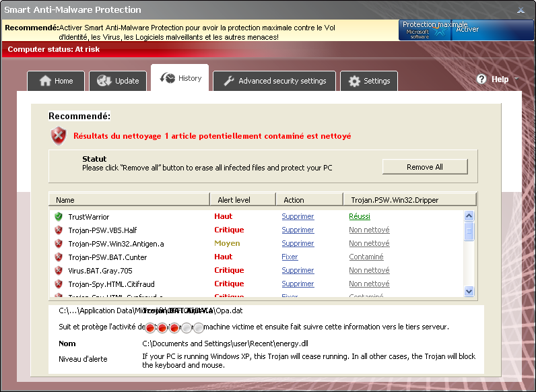Click the Protection maximale Microsoft software badge

pyautogui.click(x=425, y=30)
